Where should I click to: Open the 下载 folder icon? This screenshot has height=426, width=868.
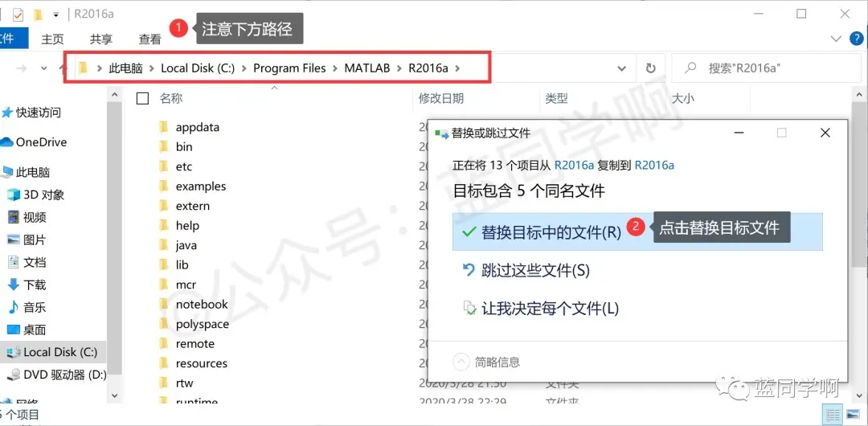point(14,285)
